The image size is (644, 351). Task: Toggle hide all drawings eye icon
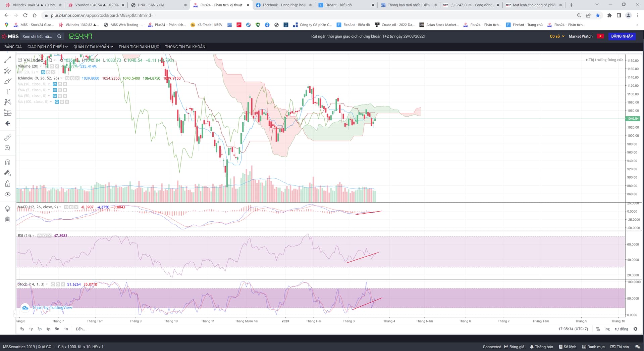click(7, 194)
